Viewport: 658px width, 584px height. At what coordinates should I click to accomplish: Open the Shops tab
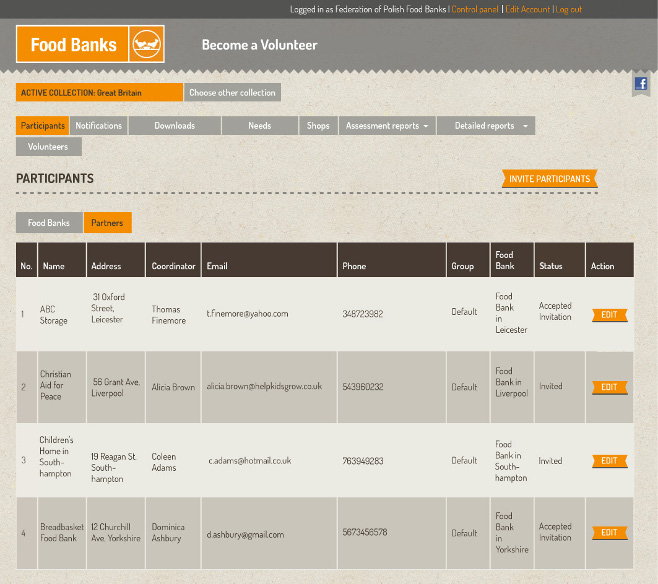pyautogui.click(x=318, y=126)
